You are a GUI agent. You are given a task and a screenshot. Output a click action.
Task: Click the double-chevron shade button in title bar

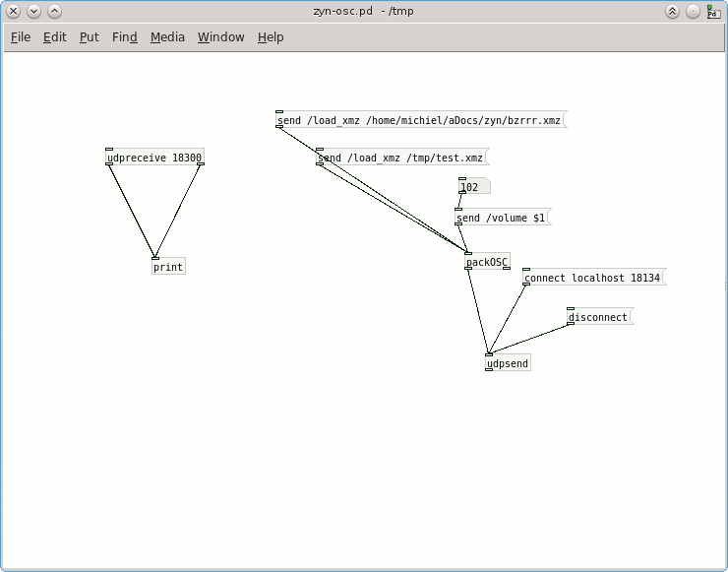672,12
